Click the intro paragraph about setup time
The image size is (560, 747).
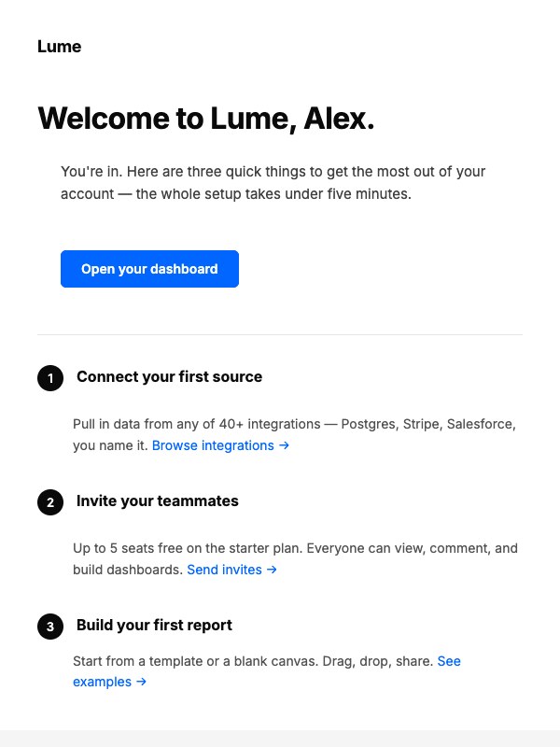tap(273, 183)
